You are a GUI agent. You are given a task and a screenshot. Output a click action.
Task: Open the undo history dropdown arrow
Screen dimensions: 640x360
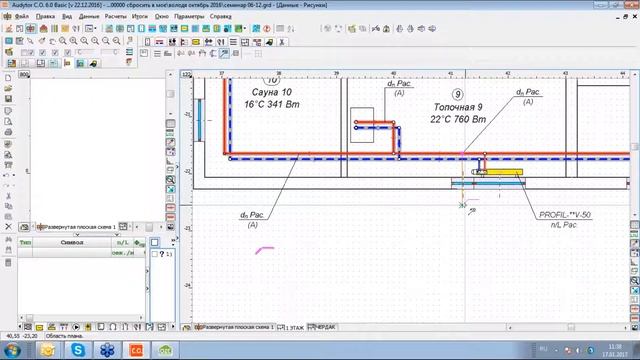[14, 176]
